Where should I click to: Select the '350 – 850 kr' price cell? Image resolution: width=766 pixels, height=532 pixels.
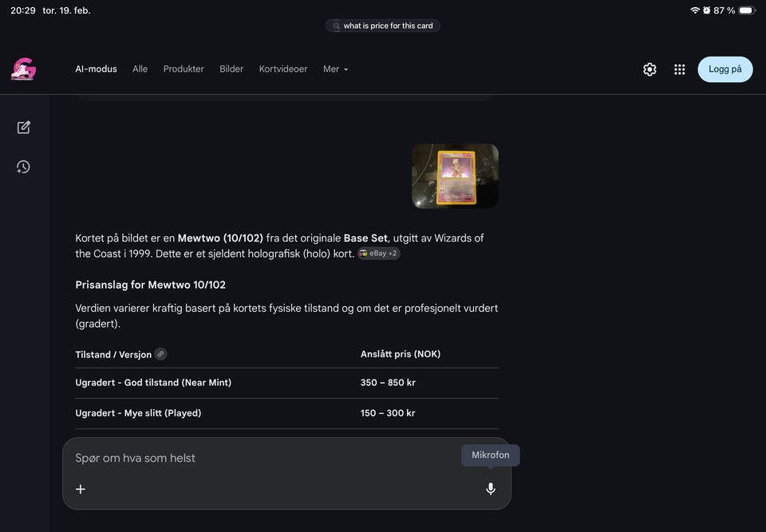[388, 383]
